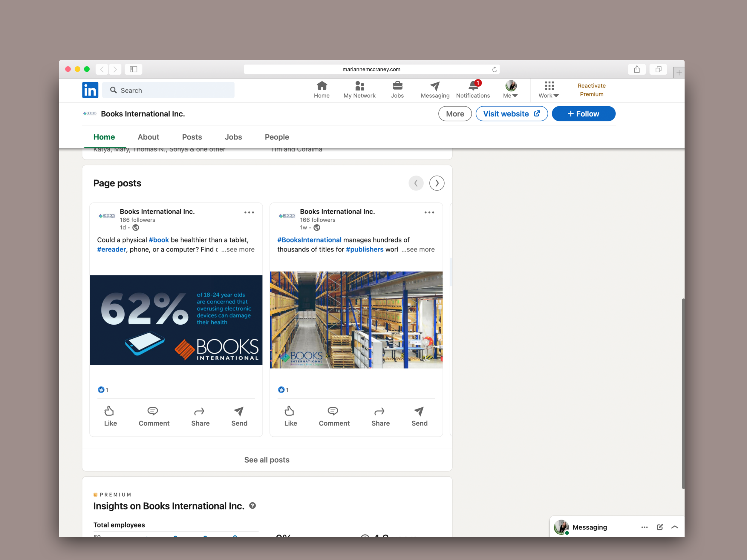Click the Safari address bar
Viewport: 747px width, 560px height.
tap(371, 69)
